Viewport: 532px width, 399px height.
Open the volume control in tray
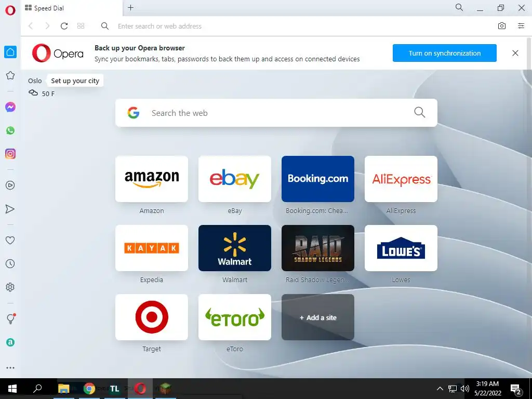coord(465,389)
